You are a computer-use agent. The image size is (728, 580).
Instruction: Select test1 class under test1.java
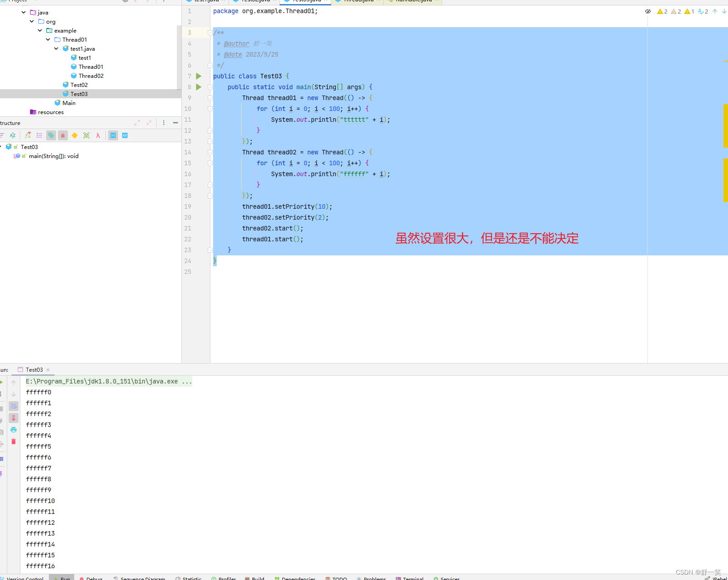(x=85, y=58)
